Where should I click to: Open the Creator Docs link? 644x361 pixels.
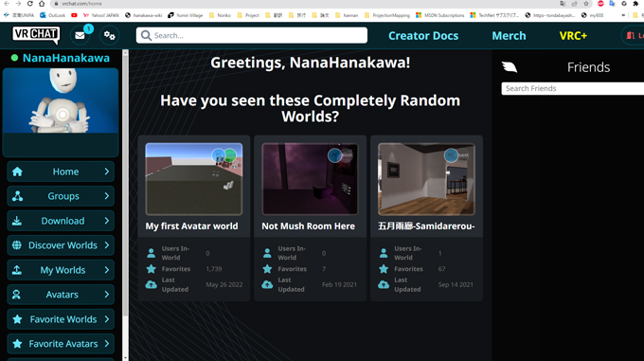423,36
